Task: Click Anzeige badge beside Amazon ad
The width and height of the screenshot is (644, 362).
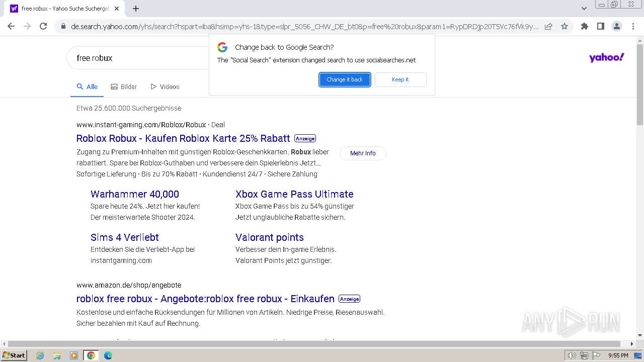Action: (349, 299)
